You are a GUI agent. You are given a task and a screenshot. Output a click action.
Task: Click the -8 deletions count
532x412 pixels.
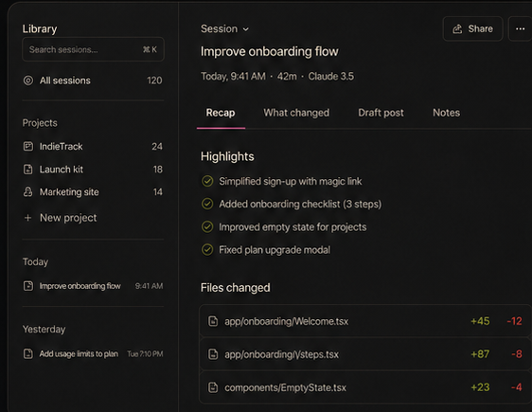(x=517, y=354)
